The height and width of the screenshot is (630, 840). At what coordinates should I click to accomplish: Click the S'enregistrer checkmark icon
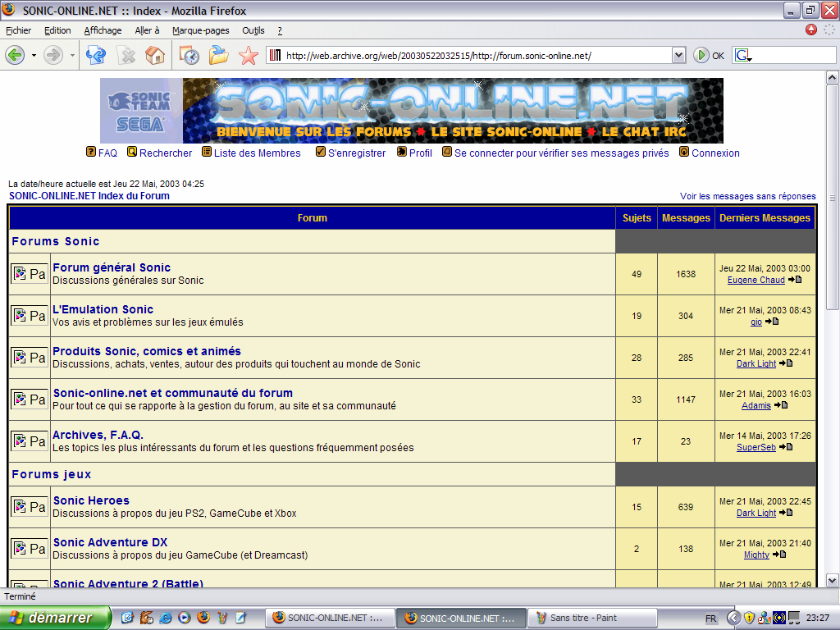click(321, 152)
